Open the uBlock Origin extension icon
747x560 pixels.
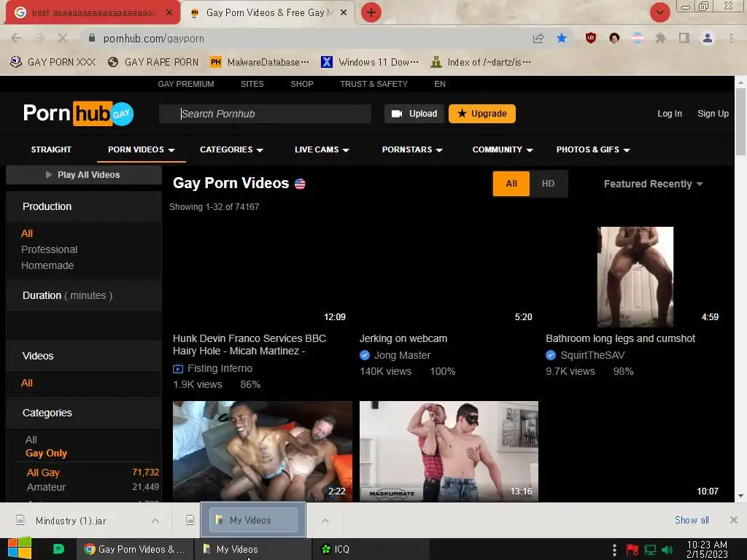pos(591,38)
